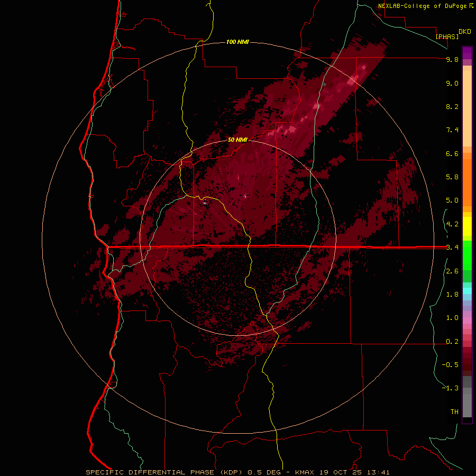Screen dimensions: 476x476
Task: Click the [PHAS] unit label
Action: [x=447, y=36]
